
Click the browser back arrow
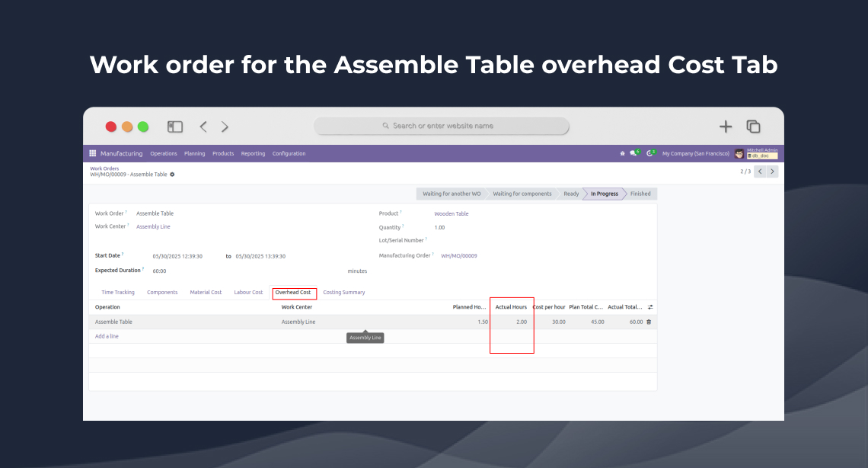pos(203,127)
